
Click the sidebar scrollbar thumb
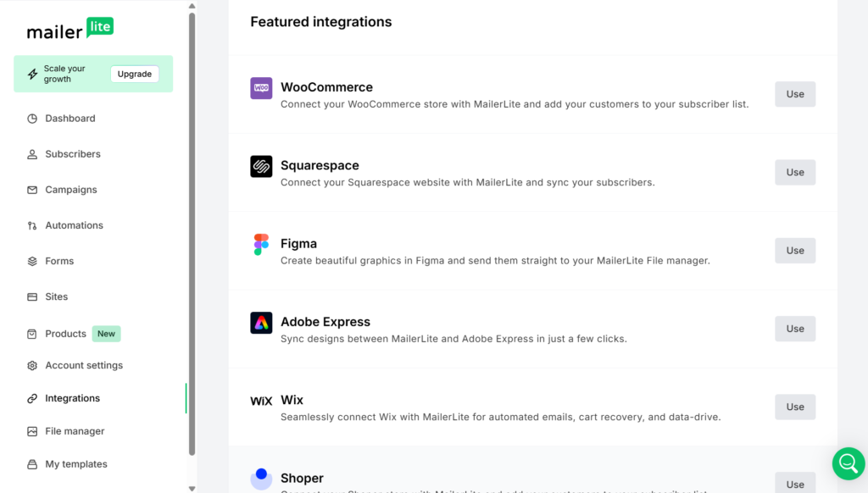click(192, 234)
